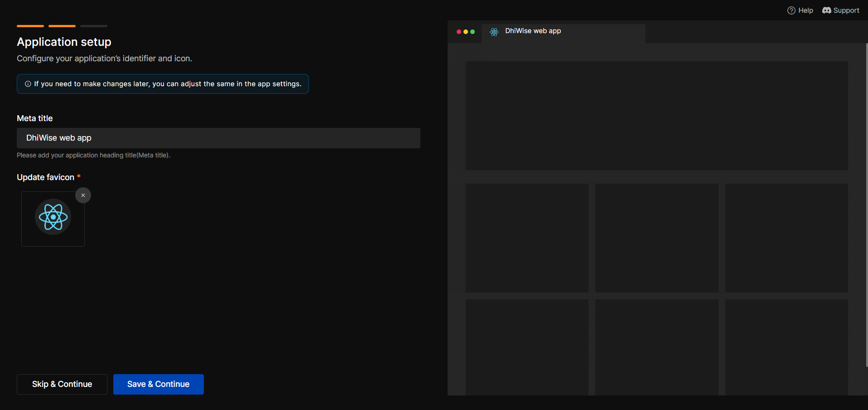The height and width of the screenshot is (410, 868).
Task: Click the 'Application setup' heading
Action: tap(64, 42)
